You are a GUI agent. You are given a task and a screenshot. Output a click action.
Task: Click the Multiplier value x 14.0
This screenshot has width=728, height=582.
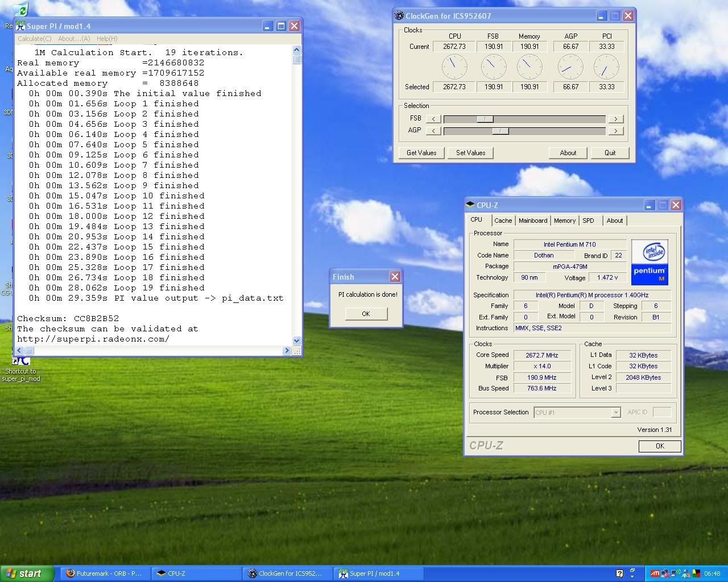coord(541,367)
